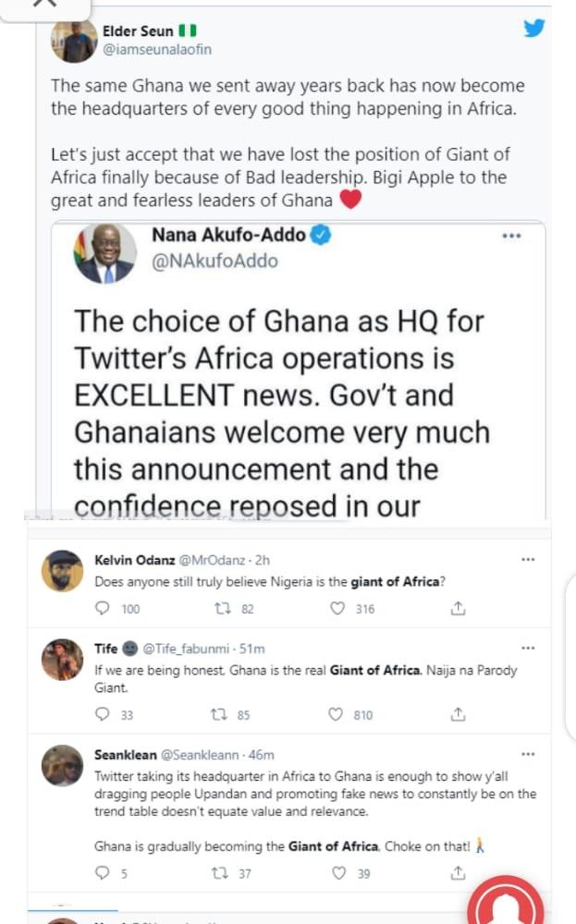The width and height of the screenshot is (576, 924).
Task: Share Kelvin Odanz's tweet
Action: (458, 609)
